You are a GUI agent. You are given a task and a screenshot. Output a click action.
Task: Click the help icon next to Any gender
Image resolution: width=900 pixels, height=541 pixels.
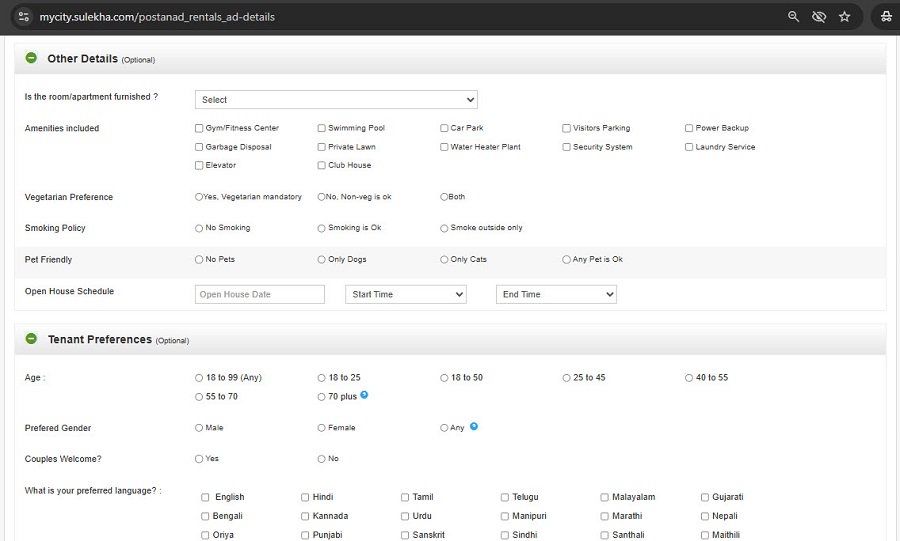tap(474, 426)
